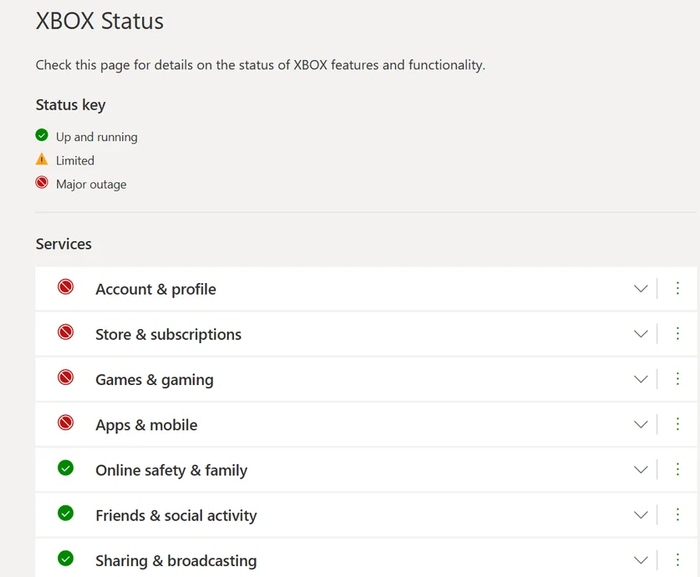Click the 'Check this page for details' description
Image resolution: width=700 pixels, height=577 pixels.
[260, 65]
